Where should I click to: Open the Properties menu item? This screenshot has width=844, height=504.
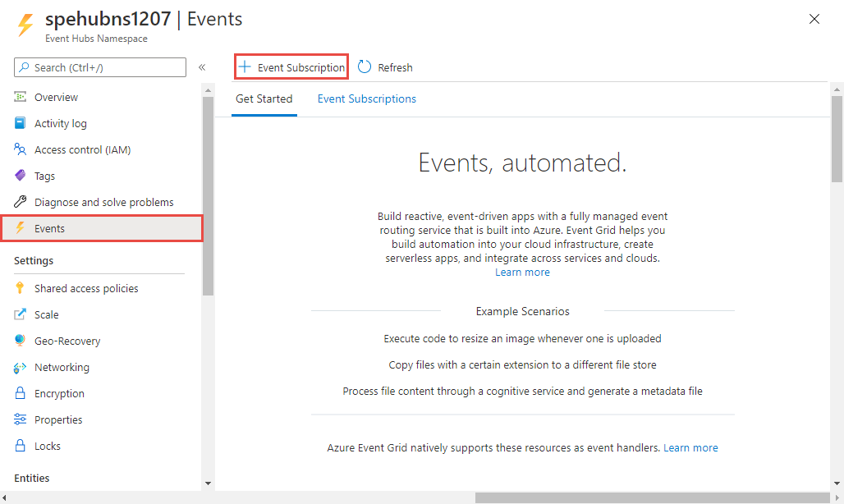[58, 419]
